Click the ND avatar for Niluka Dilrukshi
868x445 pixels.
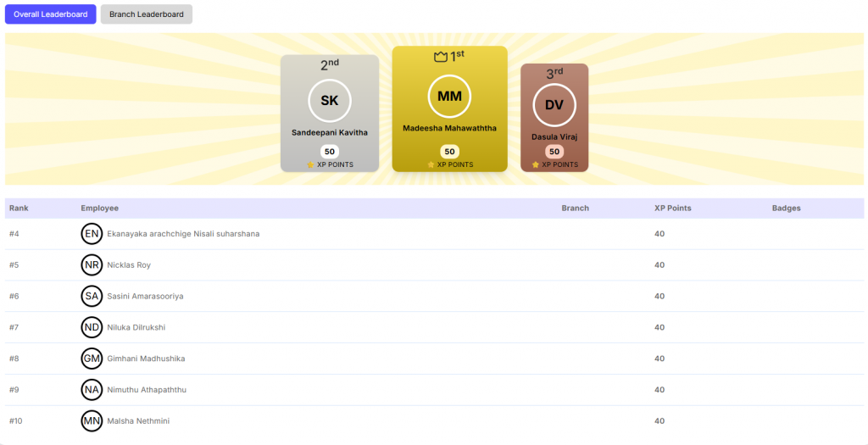(x=92, y=327)
